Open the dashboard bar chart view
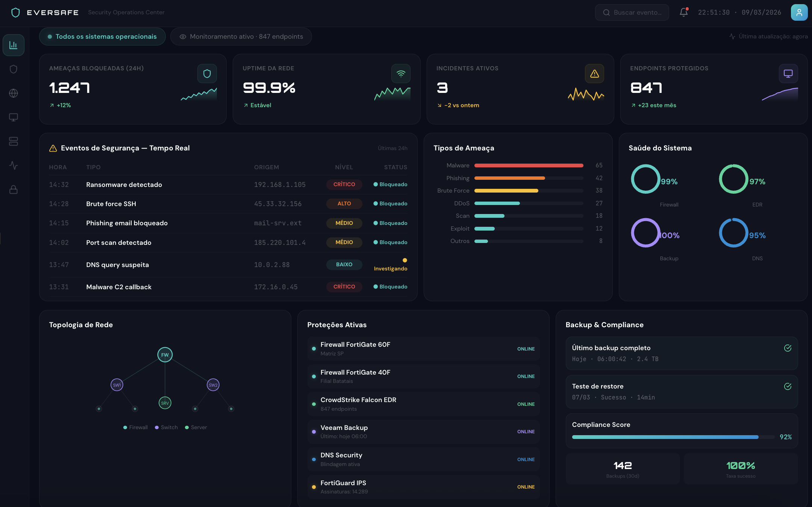 [14, 45]
